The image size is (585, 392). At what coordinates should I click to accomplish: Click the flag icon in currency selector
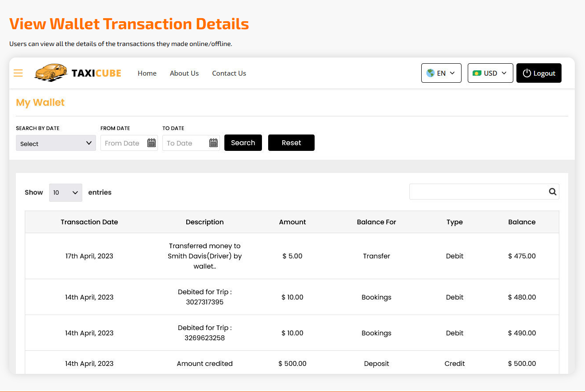coord(477,73)
